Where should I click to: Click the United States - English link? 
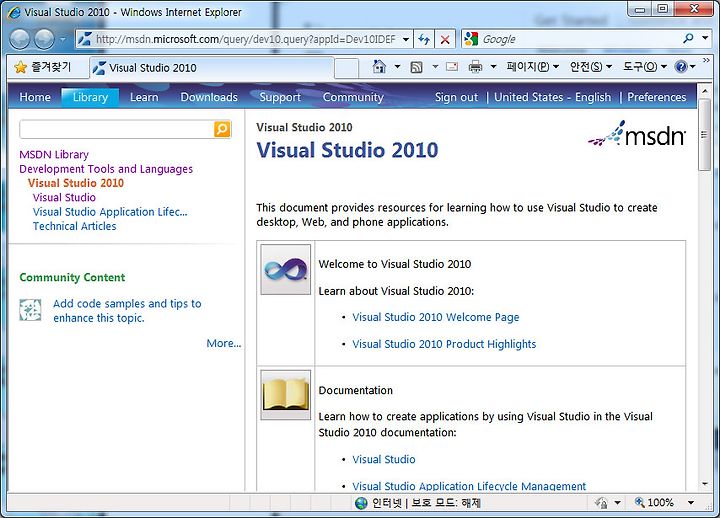552,97
